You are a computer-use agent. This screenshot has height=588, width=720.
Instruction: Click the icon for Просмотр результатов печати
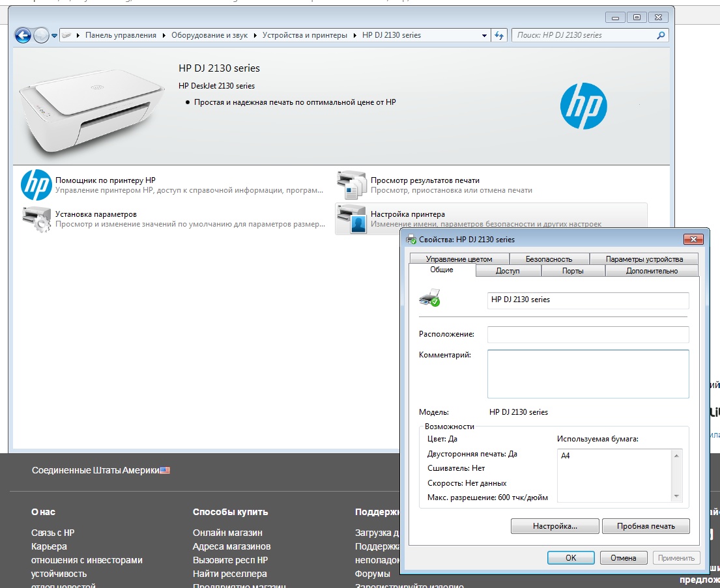click(x=351, y=185)
